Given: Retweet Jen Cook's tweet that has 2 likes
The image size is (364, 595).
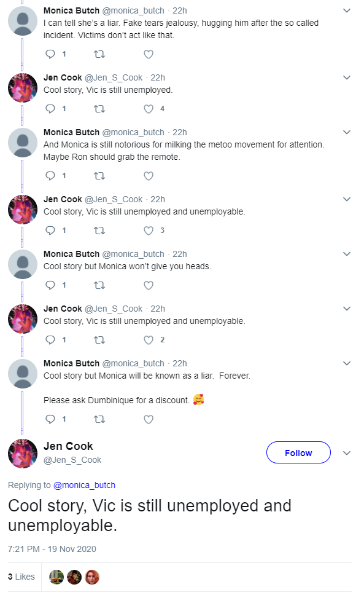Looking at the screenshot, I should (99, 340).
